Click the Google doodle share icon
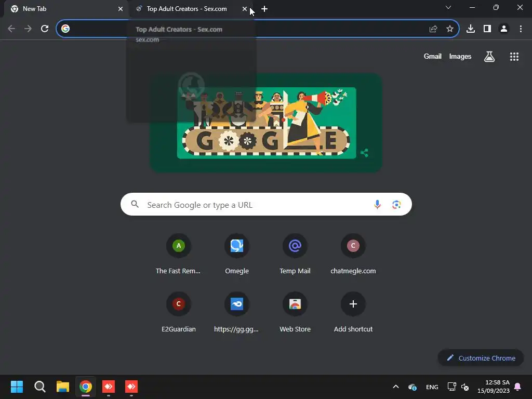 click(x=365, y=153)
